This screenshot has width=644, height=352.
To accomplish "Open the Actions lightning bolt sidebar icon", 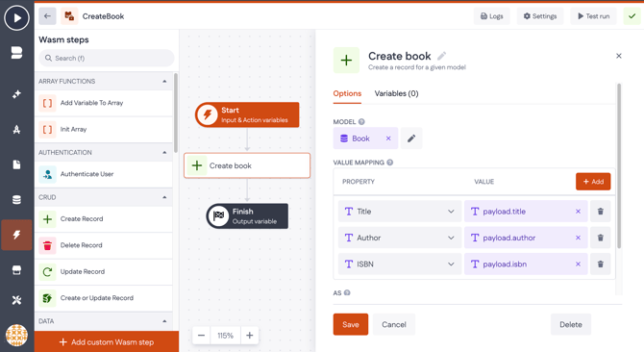I will 16,235.
